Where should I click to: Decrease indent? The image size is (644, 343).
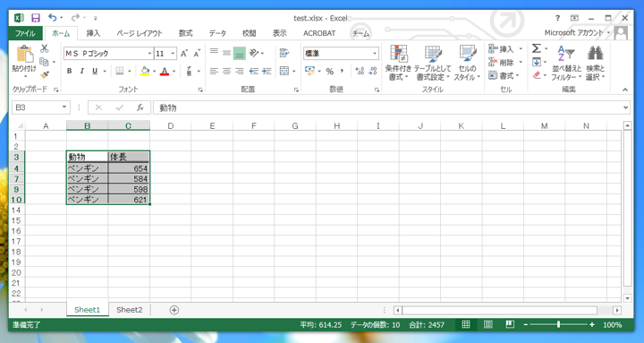point(253,71)
